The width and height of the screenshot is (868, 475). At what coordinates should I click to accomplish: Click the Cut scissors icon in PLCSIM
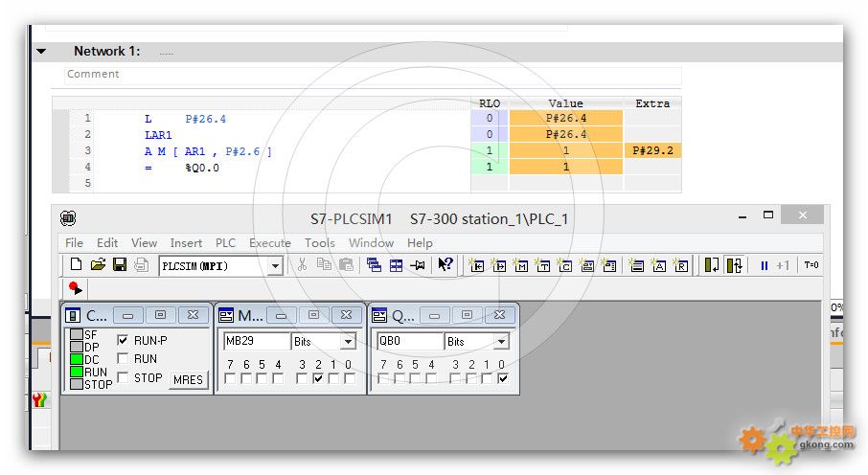tap(302, 265)
